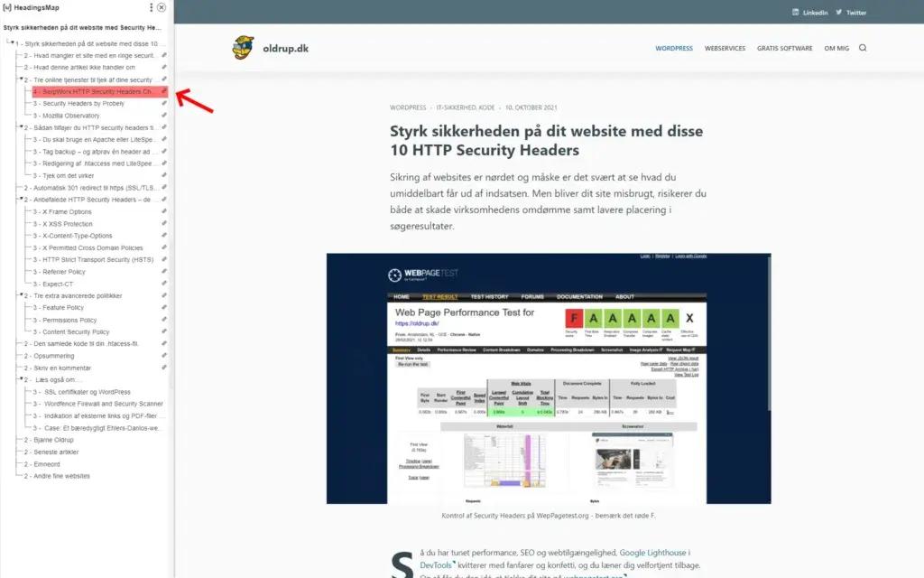Click the oldrup.dk mascot logo
Screen dimensions: 924x578
tap(243, 48)
